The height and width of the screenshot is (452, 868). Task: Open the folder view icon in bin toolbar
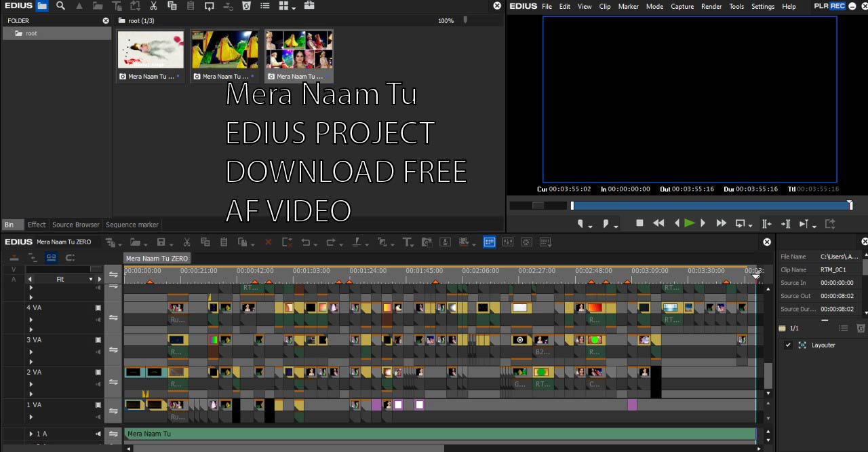coord(42,5)
